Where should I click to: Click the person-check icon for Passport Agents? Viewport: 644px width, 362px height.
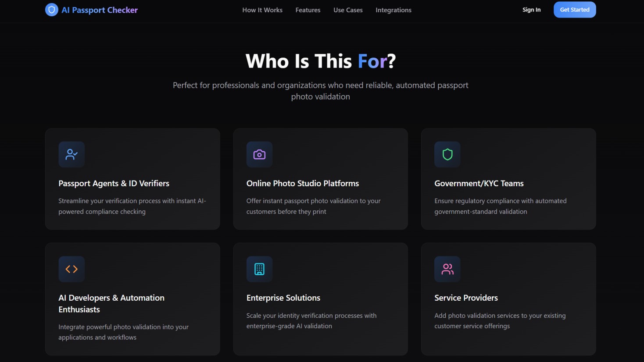click(72, 154)
